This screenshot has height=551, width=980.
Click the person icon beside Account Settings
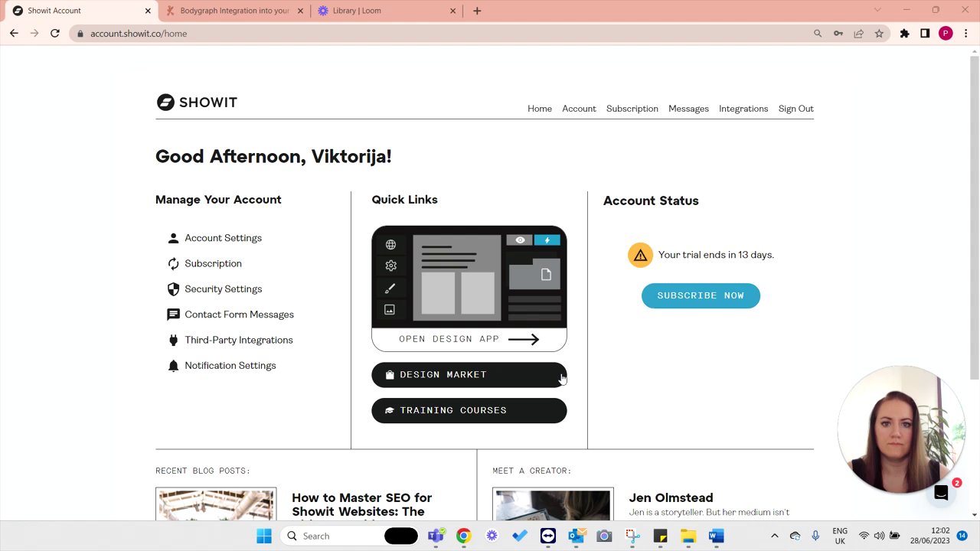(173, 238)
